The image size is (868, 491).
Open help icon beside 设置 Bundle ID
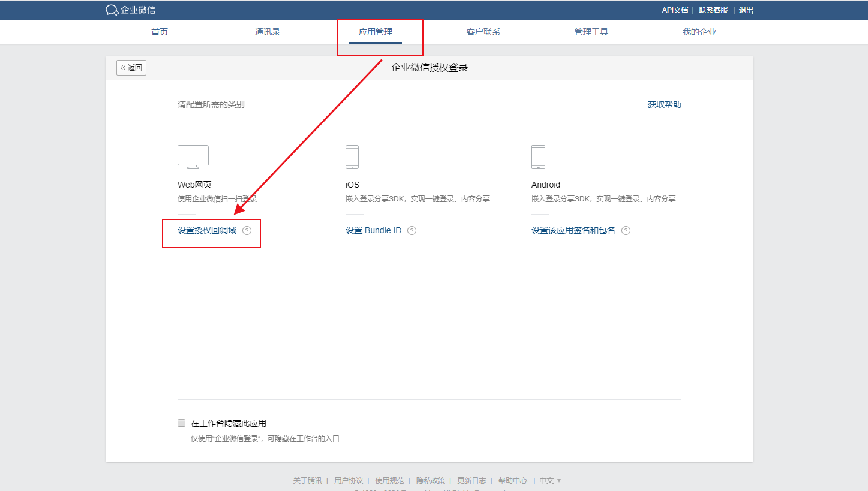412,231
